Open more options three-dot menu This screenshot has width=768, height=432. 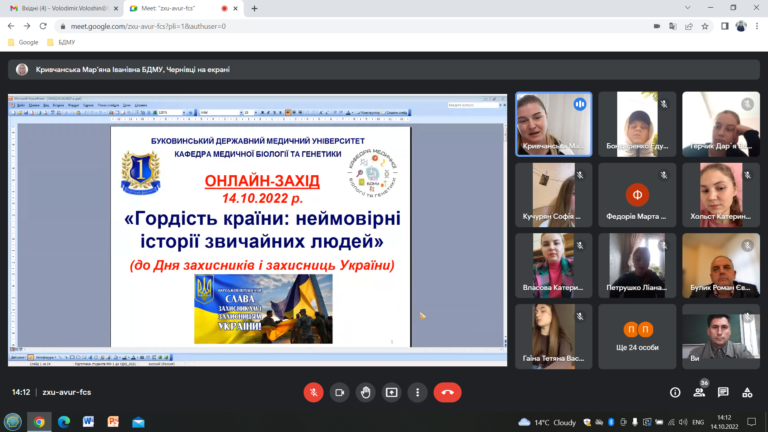pos(417,392)
